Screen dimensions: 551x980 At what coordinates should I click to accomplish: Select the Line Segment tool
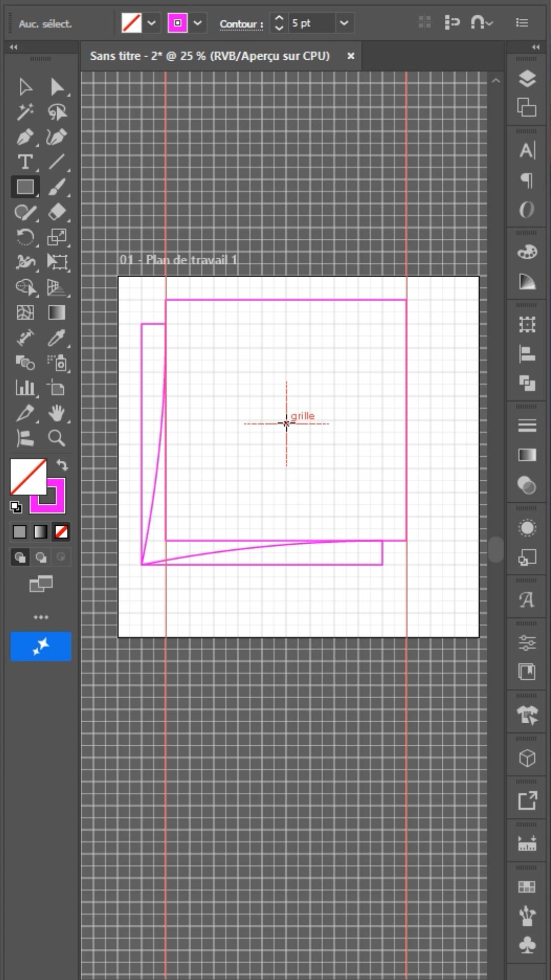pyautogui.click(x=57, y=162)
